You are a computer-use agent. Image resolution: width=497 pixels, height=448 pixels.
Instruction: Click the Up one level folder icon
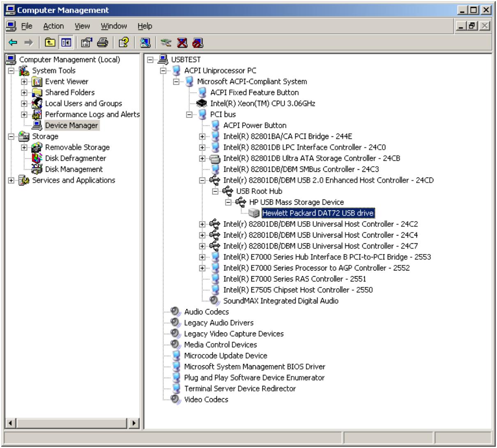[50, 42]
